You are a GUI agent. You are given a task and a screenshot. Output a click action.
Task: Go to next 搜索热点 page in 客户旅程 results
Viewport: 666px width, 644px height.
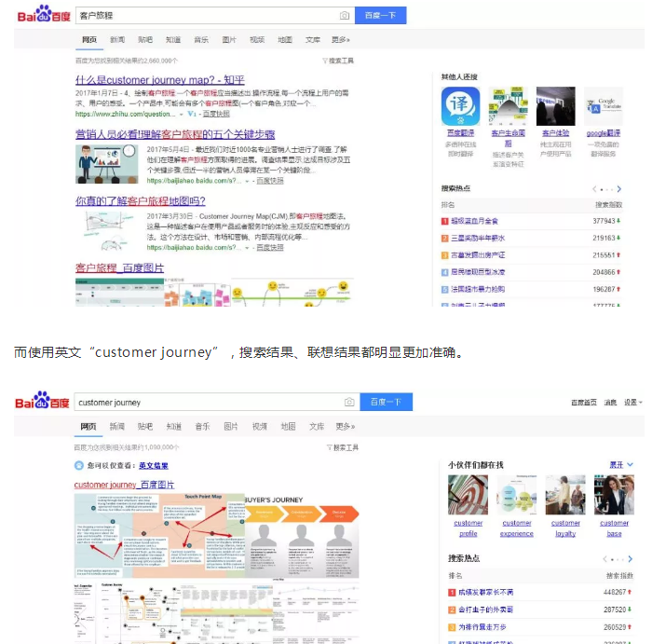pyautogui.click(x=618, y=189)
